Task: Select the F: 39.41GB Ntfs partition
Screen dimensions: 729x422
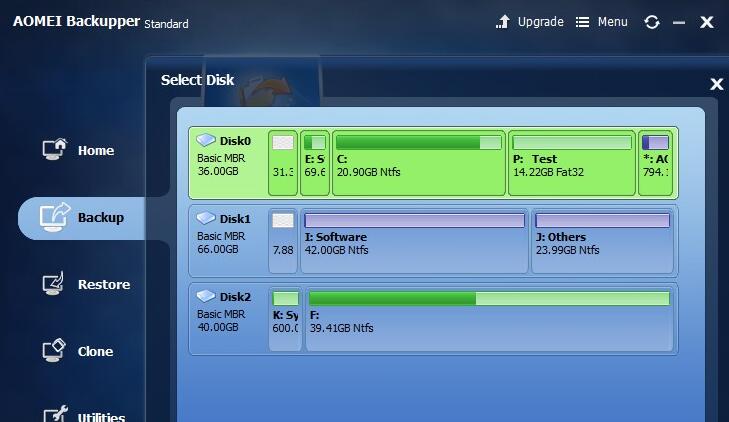Action: pos(489,319)
